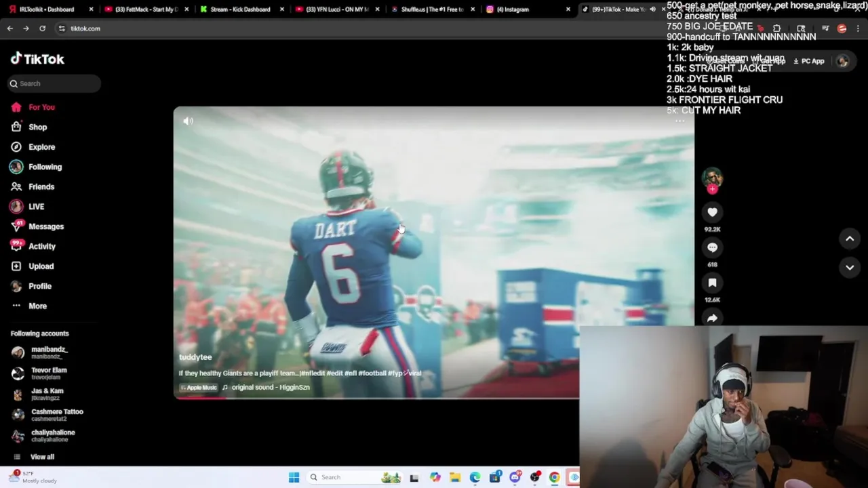Like the video with heart icon

point(712,212)
